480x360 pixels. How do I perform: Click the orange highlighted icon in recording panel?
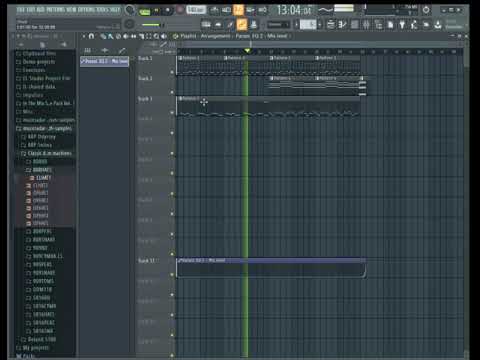[238, 10]
